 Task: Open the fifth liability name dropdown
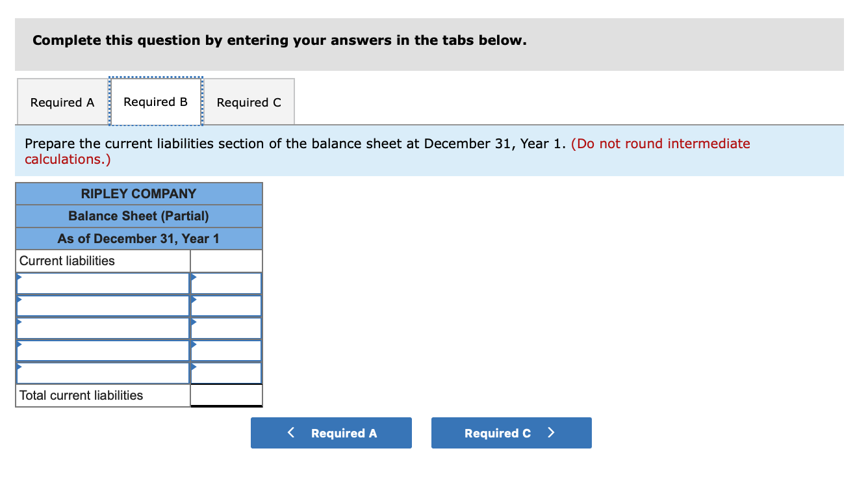(103, 373)
